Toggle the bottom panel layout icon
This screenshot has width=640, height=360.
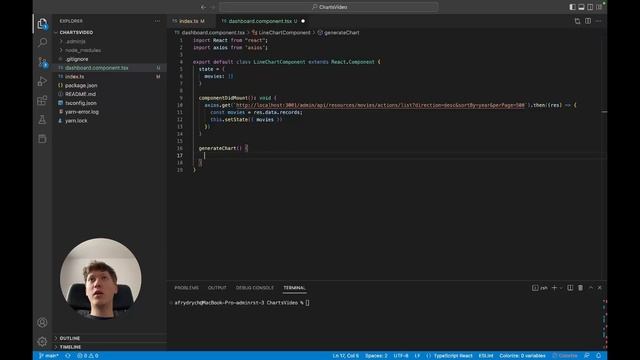coord(581,7)
